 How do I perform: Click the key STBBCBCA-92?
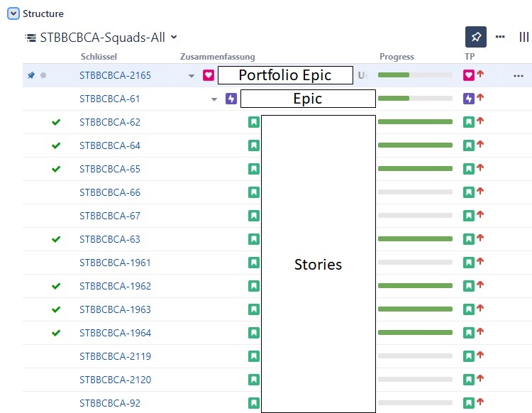(109, 403)
